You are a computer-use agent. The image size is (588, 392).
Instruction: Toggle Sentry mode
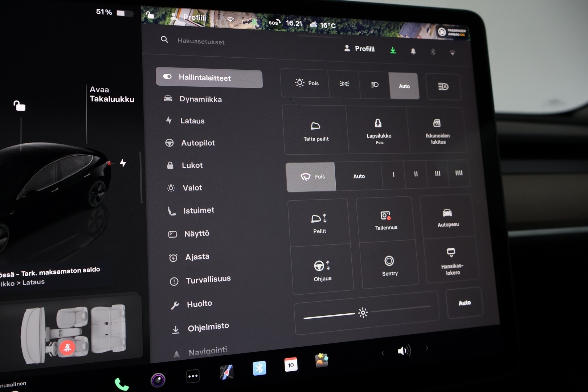point(389,265)
